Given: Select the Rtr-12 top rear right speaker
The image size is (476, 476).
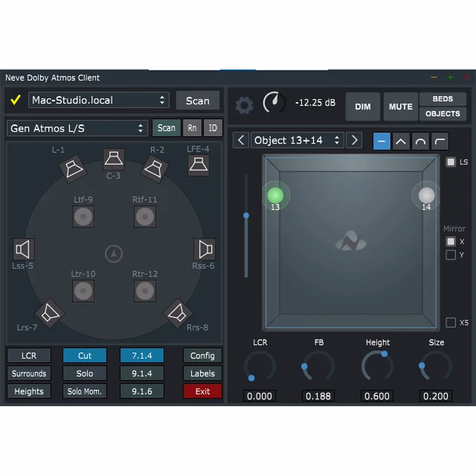Looking at the screenshot, I should 145,291.
